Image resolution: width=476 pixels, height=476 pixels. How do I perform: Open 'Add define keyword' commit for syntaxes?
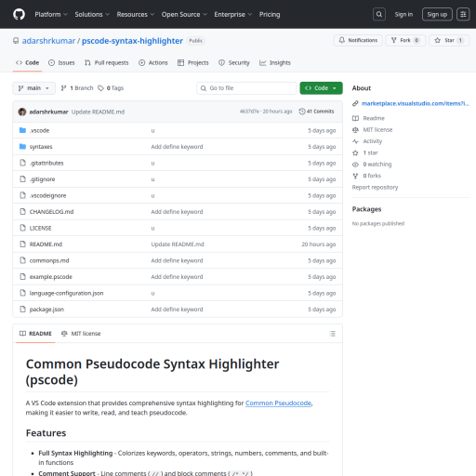pyautogui.click(x=177, y=147)
